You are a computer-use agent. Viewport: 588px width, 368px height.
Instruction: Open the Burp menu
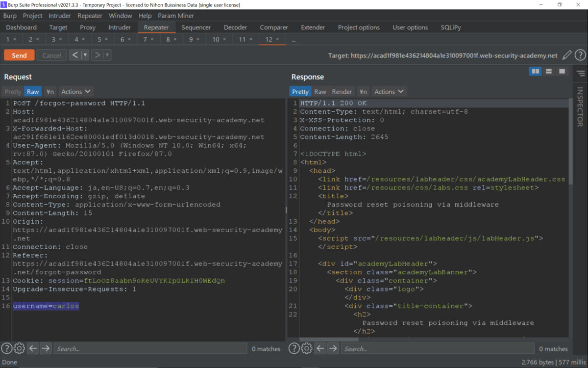10,16
